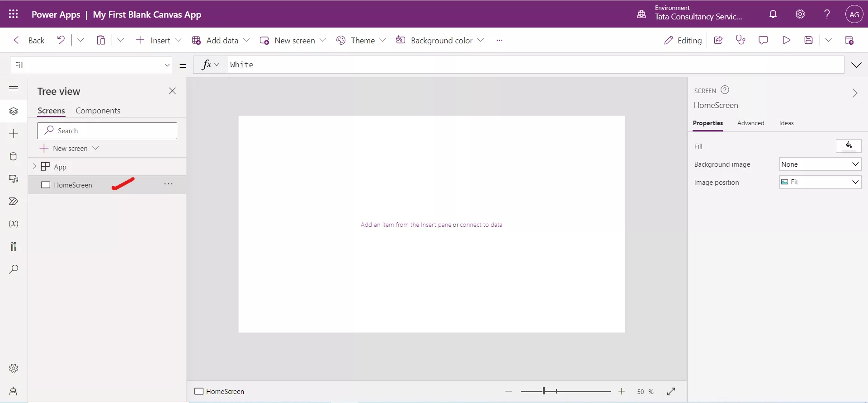Open the virtual agent icon at bottom
The width and height of the screenshot is (868, 403).
[x=14, y=391]
